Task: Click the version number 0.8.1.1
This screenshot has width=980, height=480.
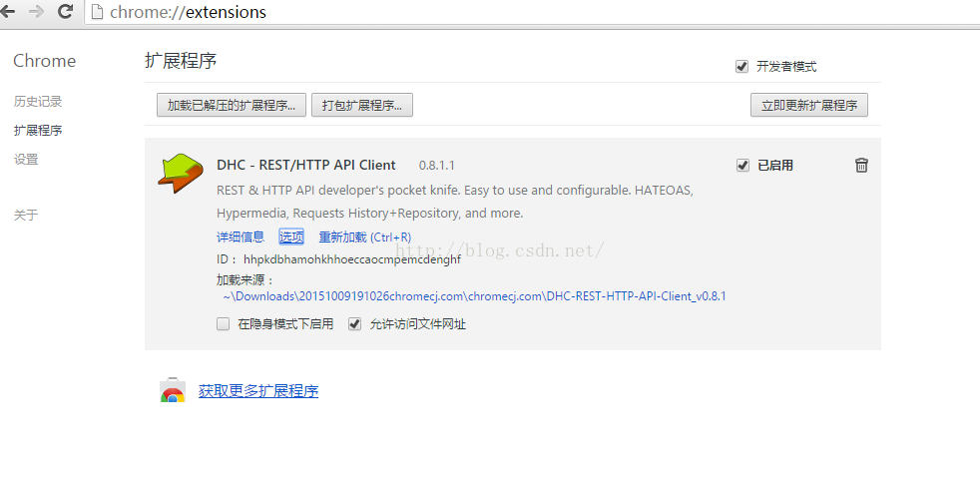Action: click(x=437, y=166)
